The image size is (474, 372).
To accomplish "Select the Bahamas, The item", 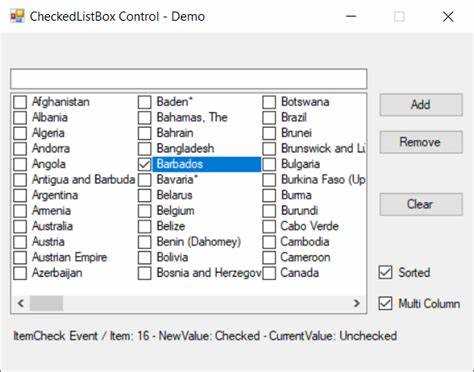I will click(x=192, y=118).
